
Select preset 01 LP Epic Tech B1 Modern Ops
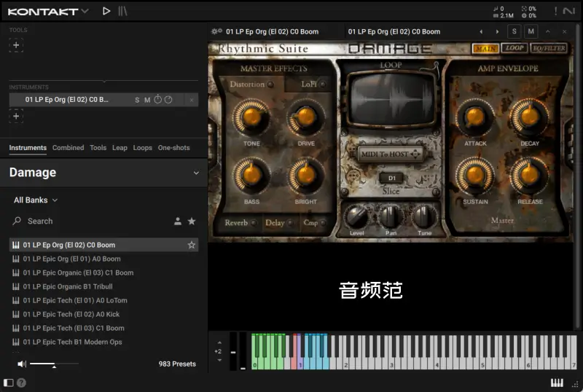click(x=103, y=342)
